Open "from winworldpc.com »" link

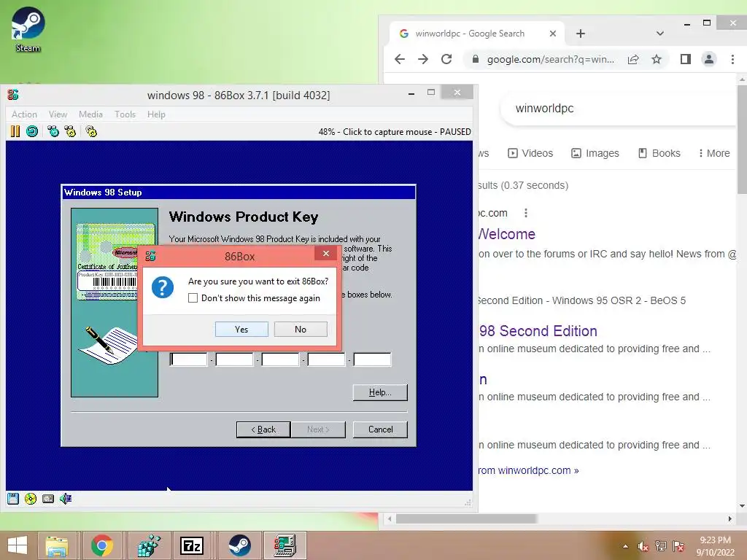click(x=529, y=470)
